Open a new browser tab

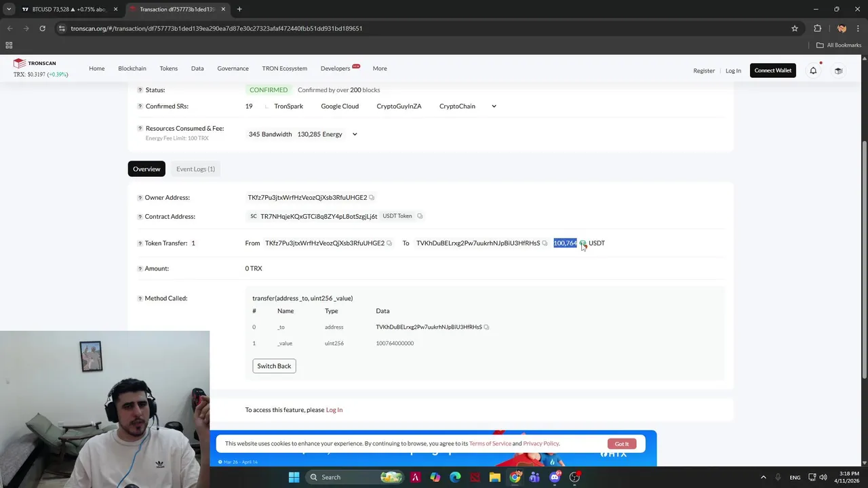(239, 9)
